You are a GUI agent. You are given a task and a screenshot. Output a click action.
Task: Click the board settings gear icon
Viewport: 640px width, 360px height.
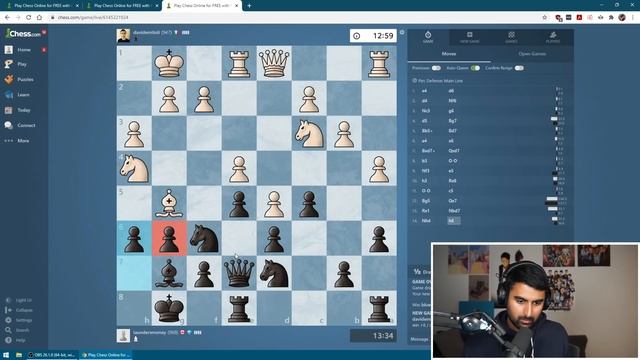click(x=402, y=32)
